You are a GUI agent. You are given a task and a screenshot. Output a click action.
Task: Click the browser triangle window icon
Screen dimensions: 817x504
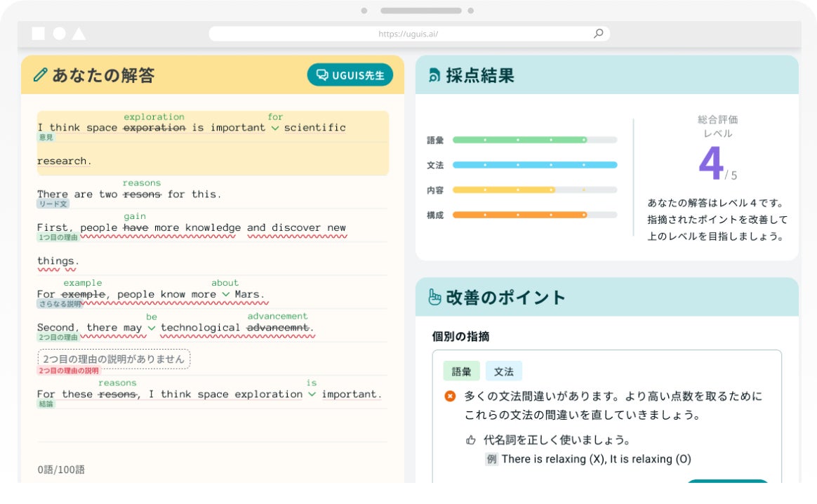[79, 34]
